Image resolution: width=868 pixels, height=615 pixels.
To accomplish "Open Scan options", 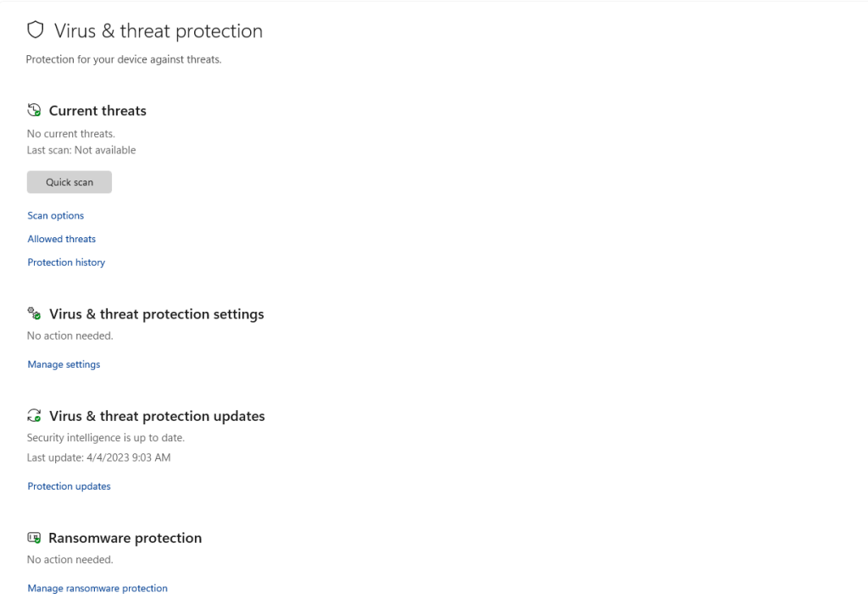I will pos(56,216).
